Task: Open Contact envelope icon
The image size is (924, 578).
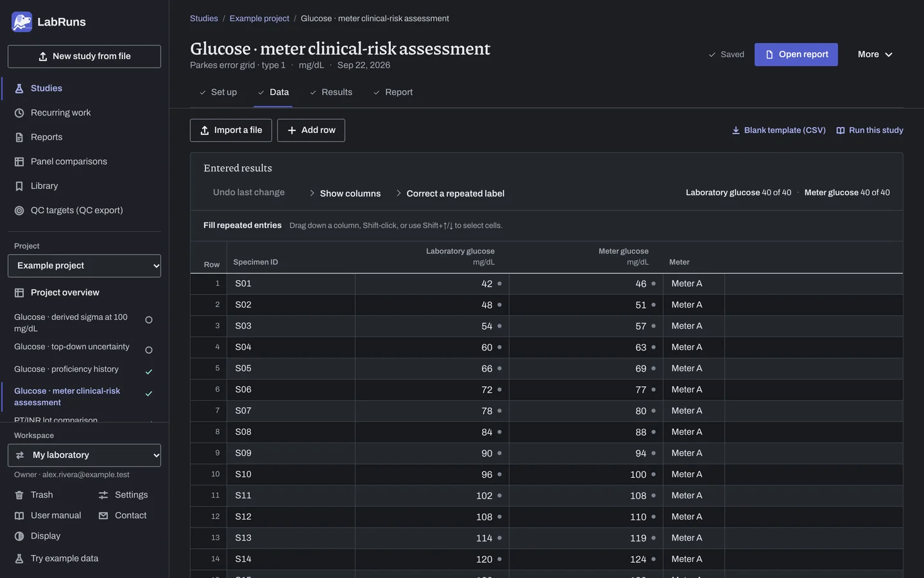Action: (x=103, y=516)
